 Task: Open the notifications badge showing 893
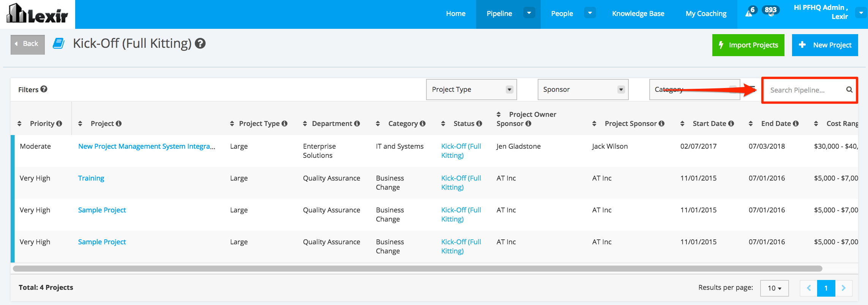click(770, 11)
